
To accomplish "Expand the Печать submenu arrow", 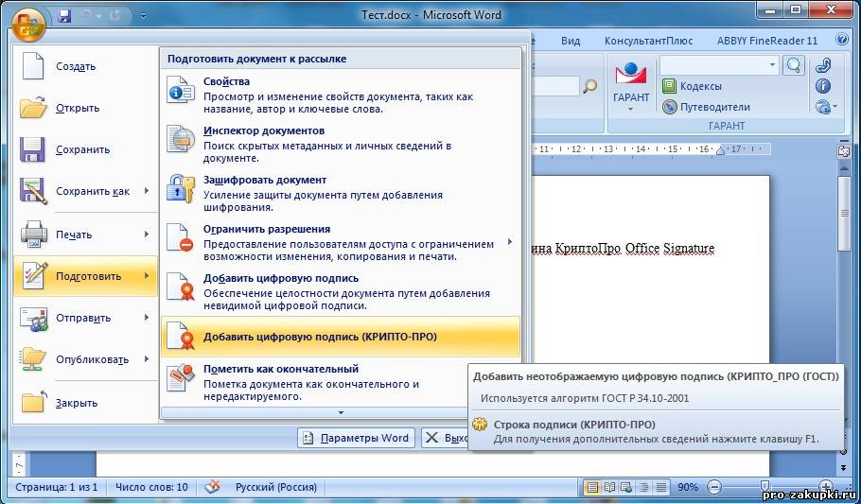I will pyautogui.click(x=147, y=235).
